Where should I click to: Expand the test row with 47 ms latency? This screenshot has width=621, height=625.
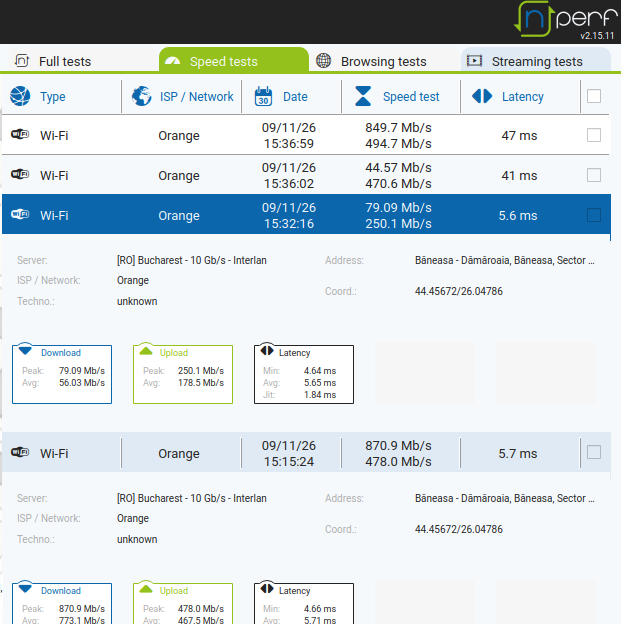point(306,135)
